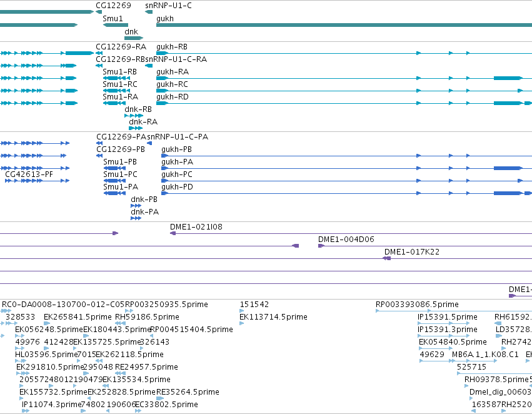Select the IP15391.5prime EST label
532x414 pixels.
(x=448, y=317)
